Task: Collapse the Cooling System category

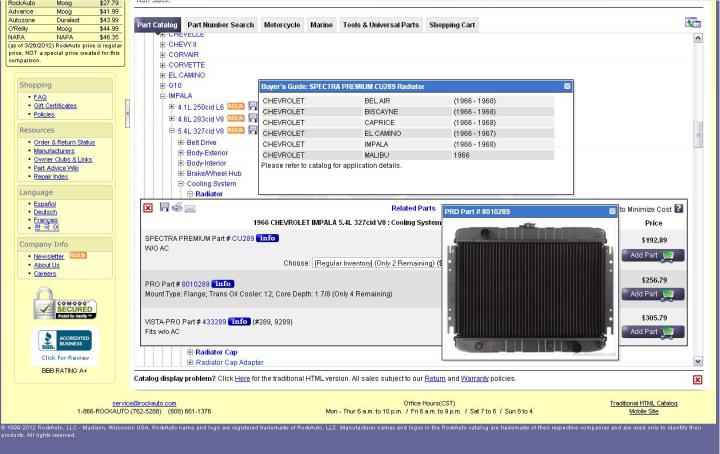Action: coord(181,184)
